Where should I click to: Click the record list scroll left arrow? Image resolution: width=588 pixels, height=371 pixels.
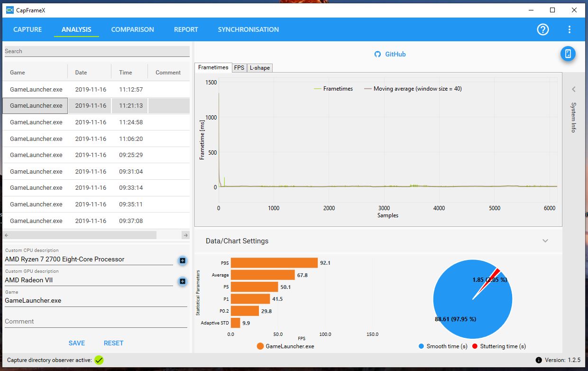click(x=6, y=235)
